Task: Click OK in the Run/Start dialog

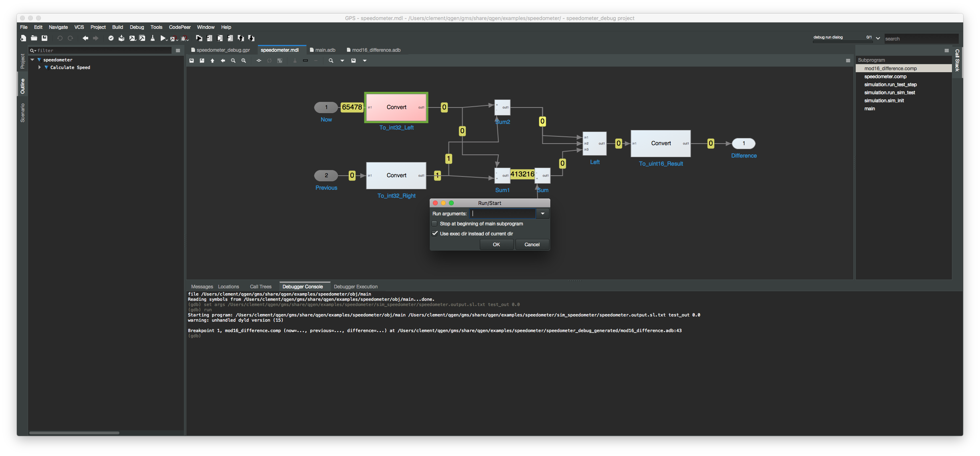Action: coord(496,245)
